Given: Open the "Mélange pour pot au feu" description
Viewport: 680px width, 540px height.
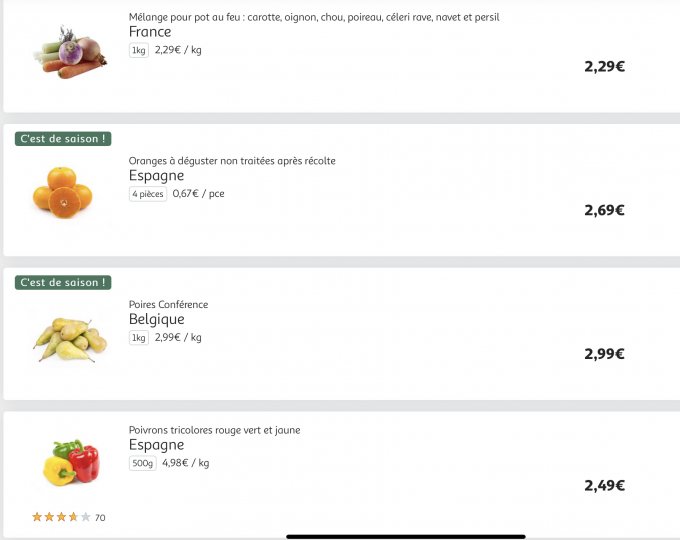Looking at the screenshot, I should (314, 17).
